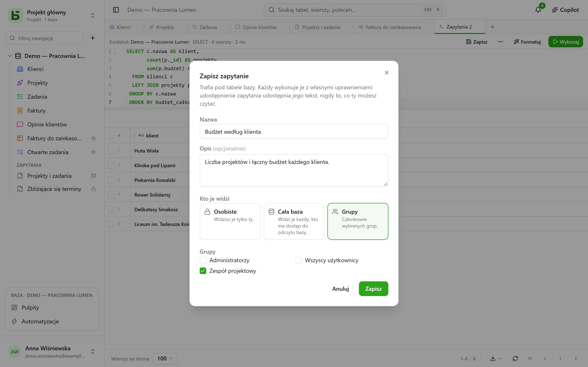Image resolution: width=588 pixels, height=367 pixels.
Task: Open the rows per page dropdown
Action: (165, 358)
